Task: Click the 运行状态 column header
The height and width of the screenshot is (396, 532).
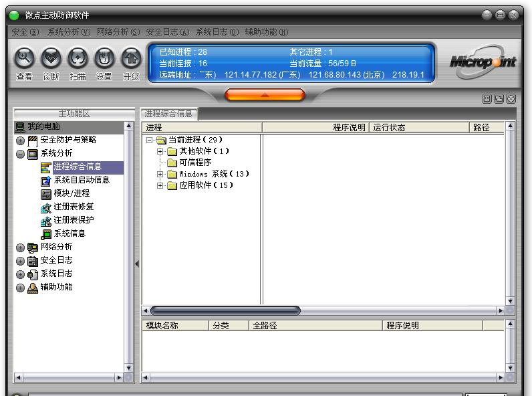Action: point(389,127)
